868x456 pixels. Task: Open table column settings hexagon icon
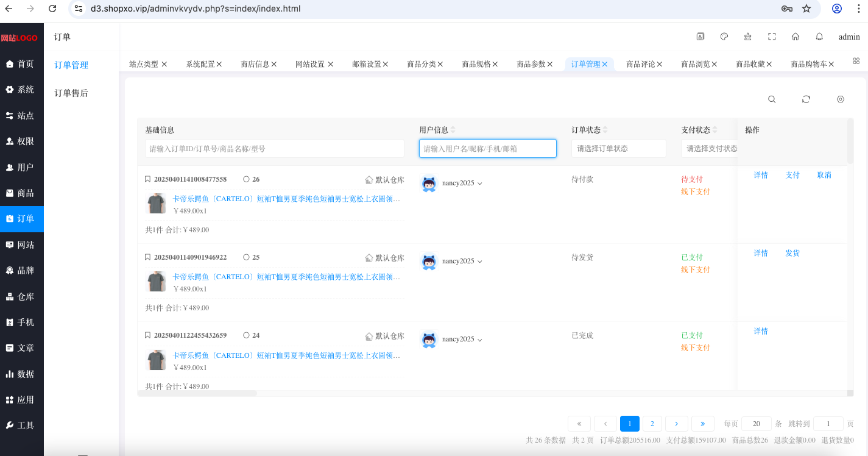(841, 99)
